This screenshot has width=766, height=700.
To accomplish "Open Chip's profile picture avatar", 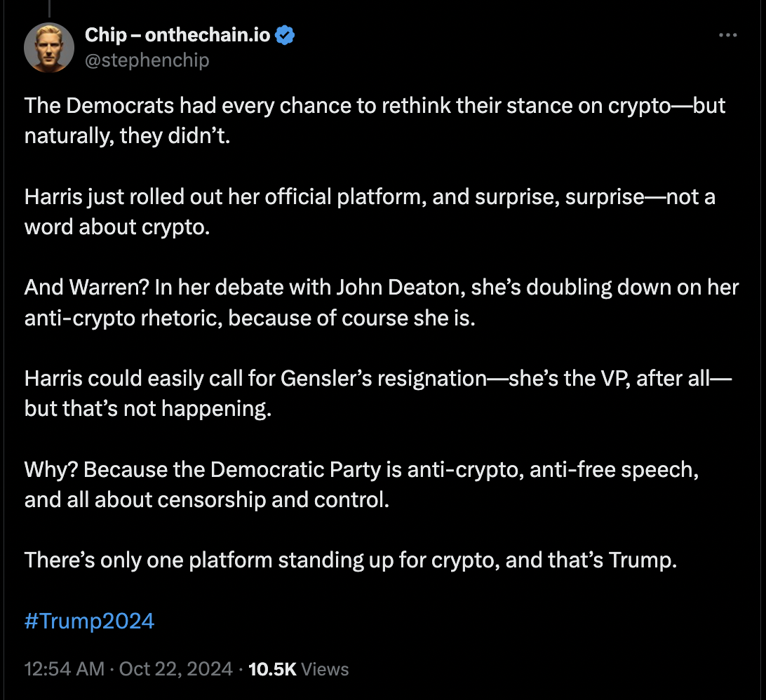I will click(x=49, y=48).
